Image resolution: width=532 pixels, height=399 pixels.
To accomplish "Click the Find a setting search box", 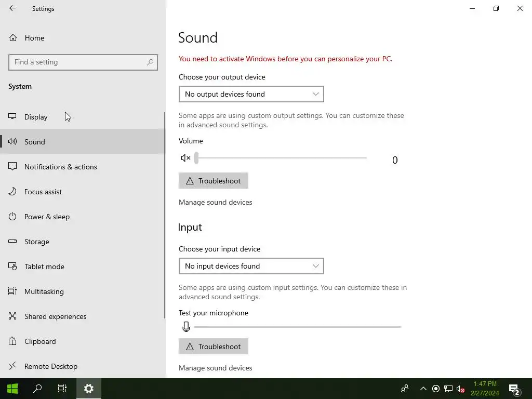I will pos(83,62).
